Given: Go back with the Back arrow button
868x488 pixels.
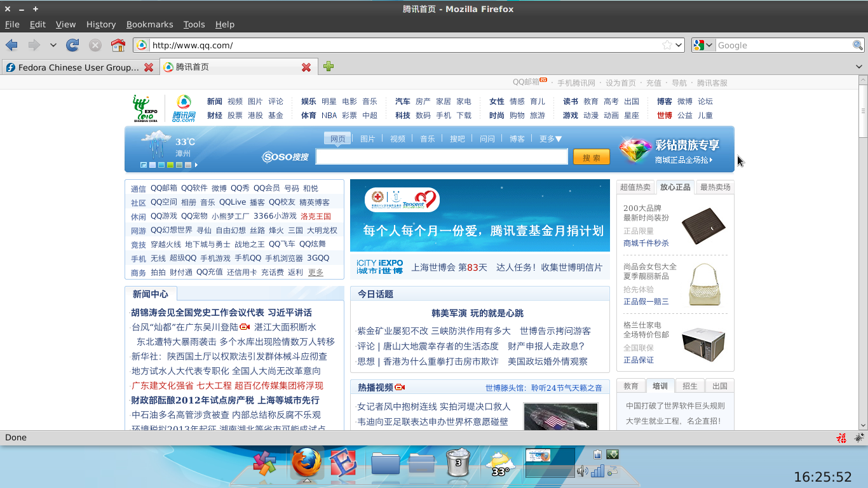Looking at the screenshot, I should click(11, 45).
